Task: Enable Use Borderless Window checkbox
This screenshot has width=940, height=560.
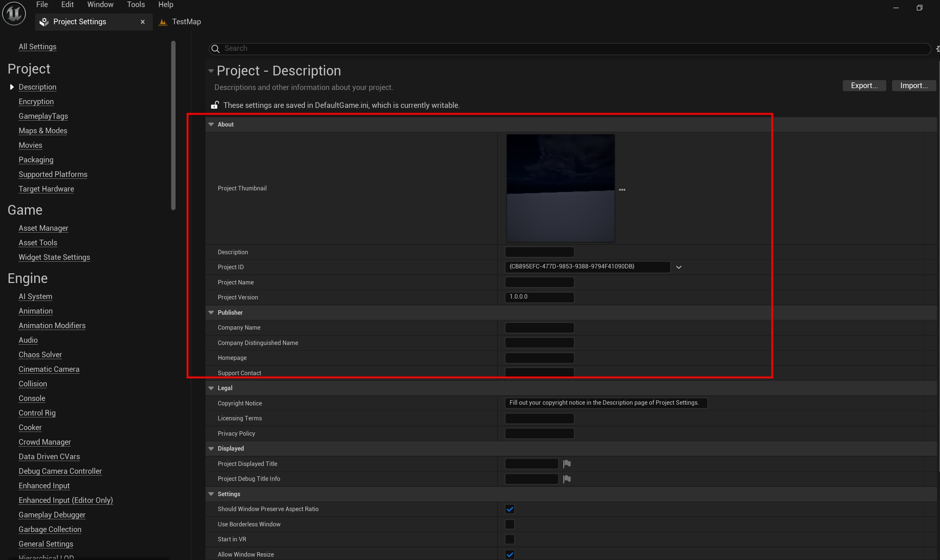Action: (510, 524)
